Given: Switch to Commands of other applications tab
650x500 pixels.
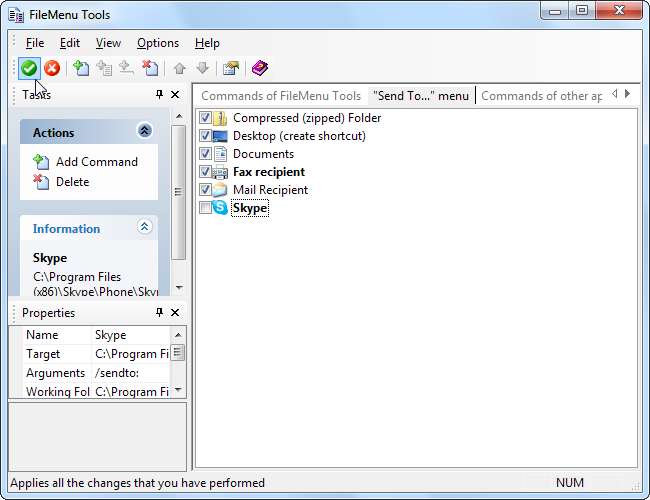Looking at the screenshot, I should click(x=542, y=96).
